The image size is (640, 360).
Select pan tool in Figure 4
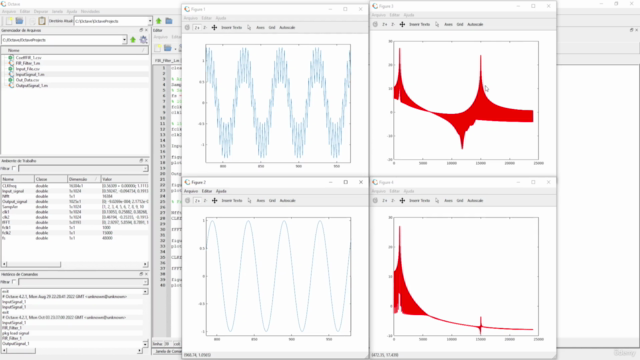coord(402,200)
